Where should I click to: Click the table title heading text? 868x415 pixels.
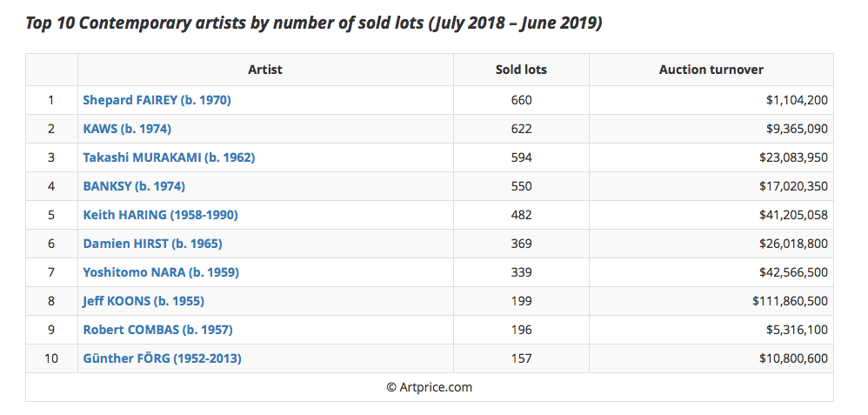click(313, 23)
